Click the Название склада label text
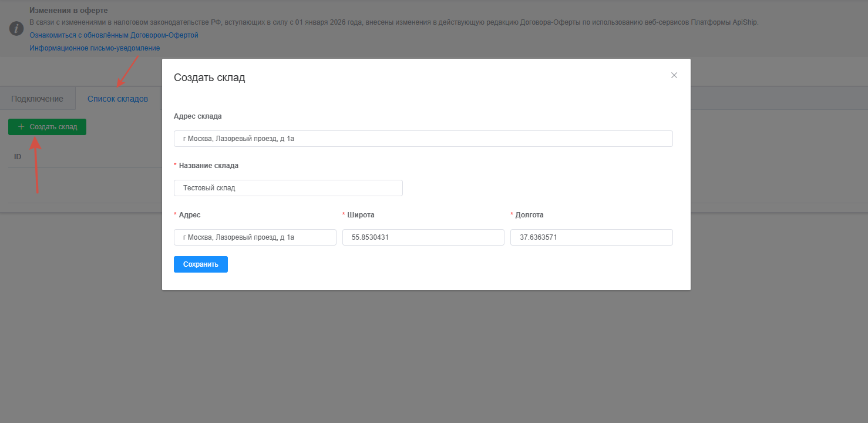The width and height of the screenshot is (868, 423). pos(208,166)
